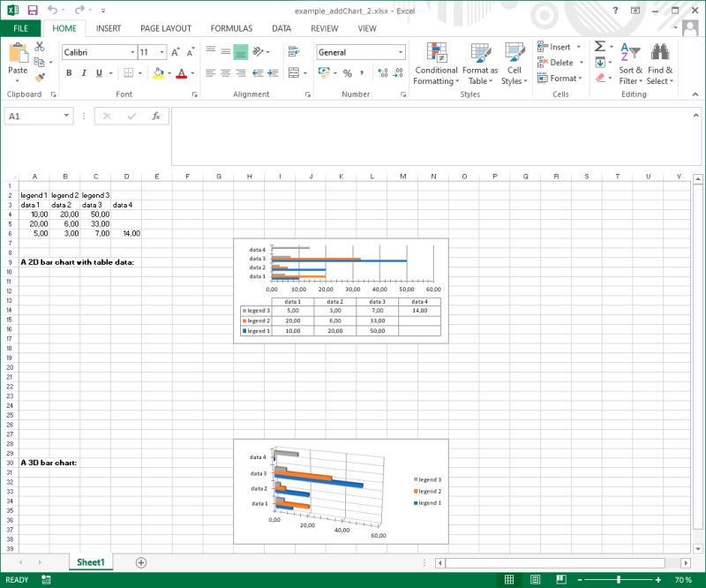706x588 pixels.
Task: Expand Merge & Center dropdown
Action: 305,73
